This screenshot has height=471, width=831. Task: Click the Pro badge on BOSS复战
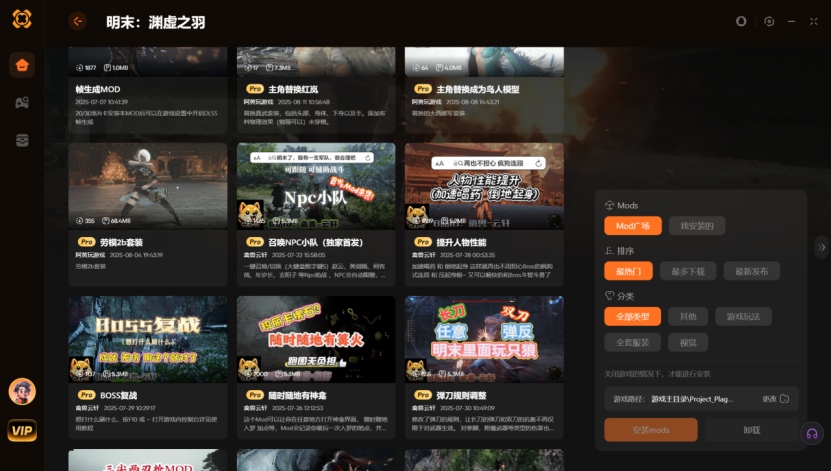pos(86,395)
